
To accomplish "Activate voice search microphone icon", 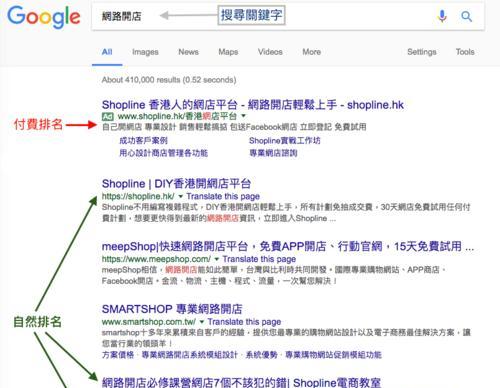I will [x=442, y=16].
